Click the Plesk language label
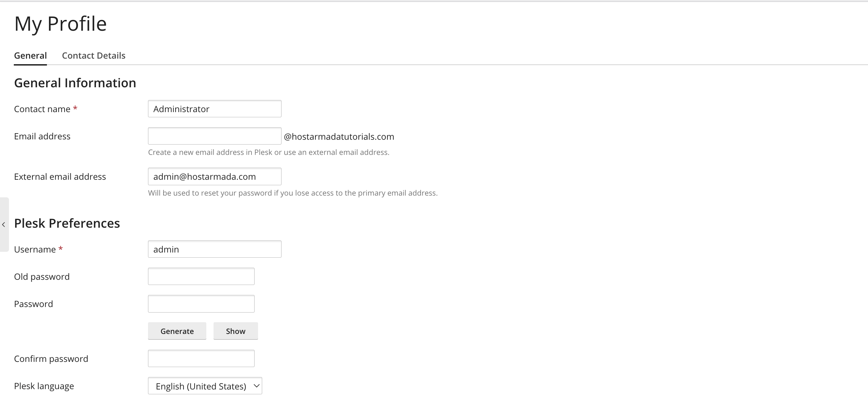 [x=44, y=386]
